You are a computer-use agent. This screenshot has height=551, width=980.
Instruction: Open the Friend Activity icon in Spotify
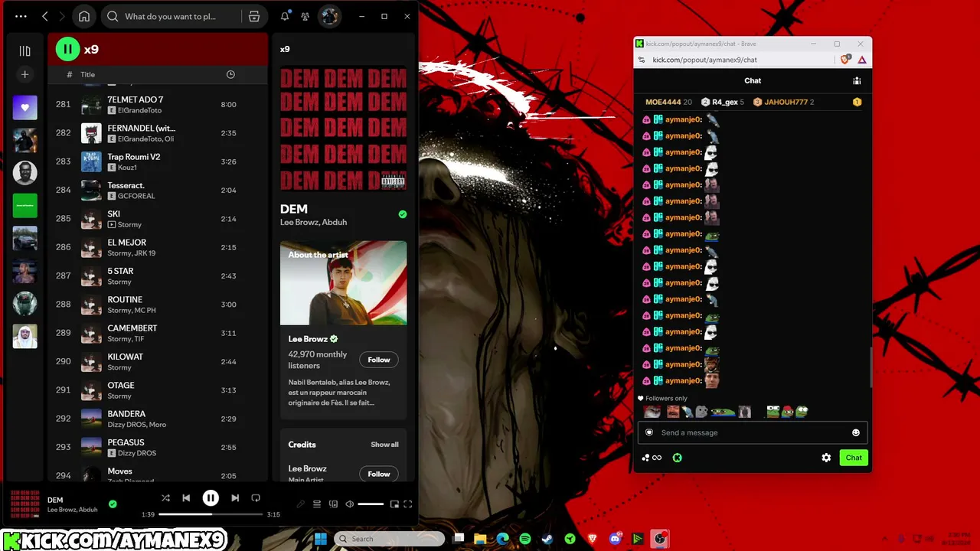[305, 16]
